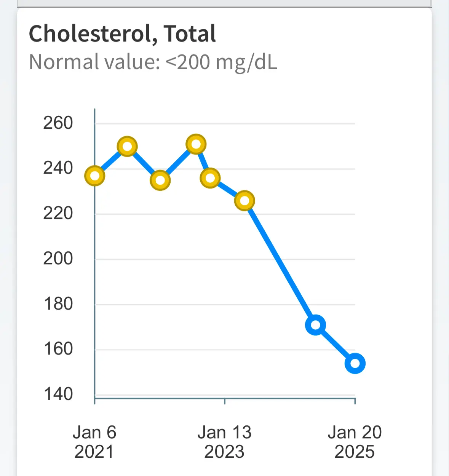Click the "Cholesterol, Total" chart title
This screenshot has height=476, width=449.
(122, 34)
